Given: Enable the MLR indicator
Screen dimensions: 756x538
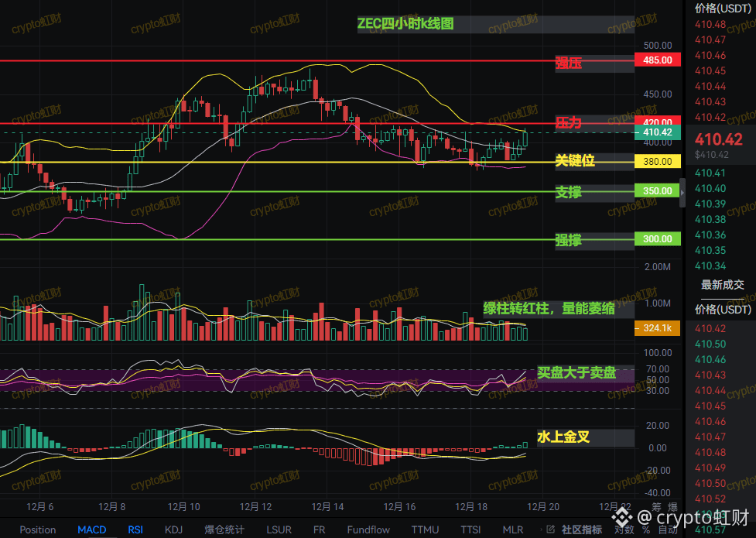Looking at the screenshot, I should pos(513,529).
